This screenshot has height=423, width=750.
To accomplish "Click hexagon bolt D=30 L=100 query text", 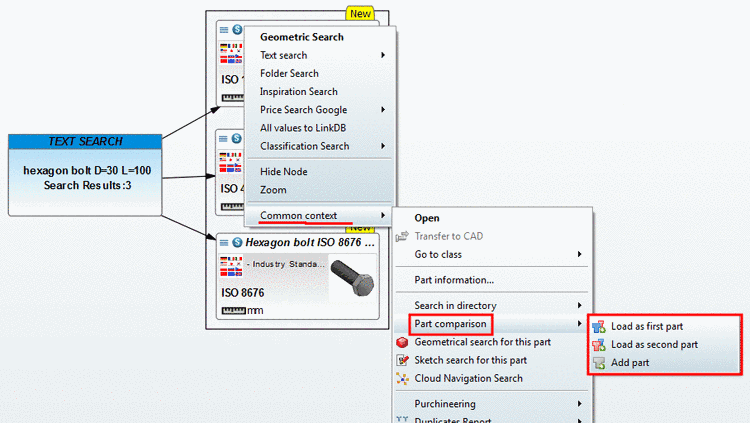I will pos(87,170).
